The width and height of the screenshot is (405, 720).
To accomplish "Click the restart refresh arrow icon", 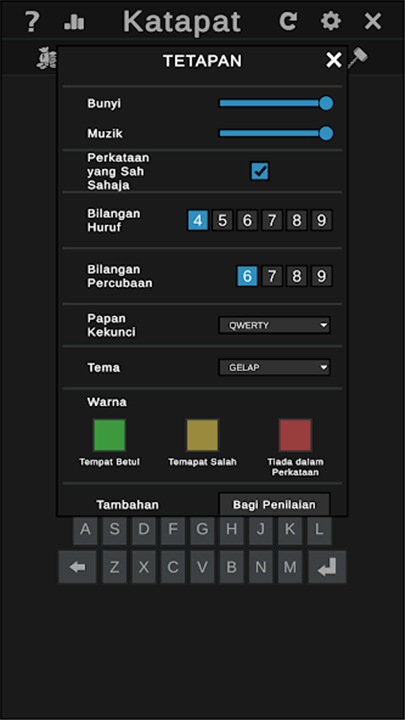I will [288, 21].
